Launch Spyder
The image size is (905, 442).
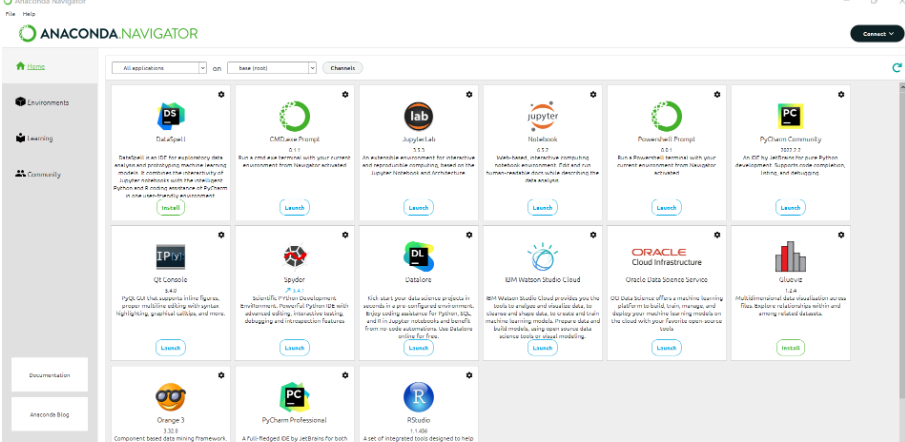[294, 348]
